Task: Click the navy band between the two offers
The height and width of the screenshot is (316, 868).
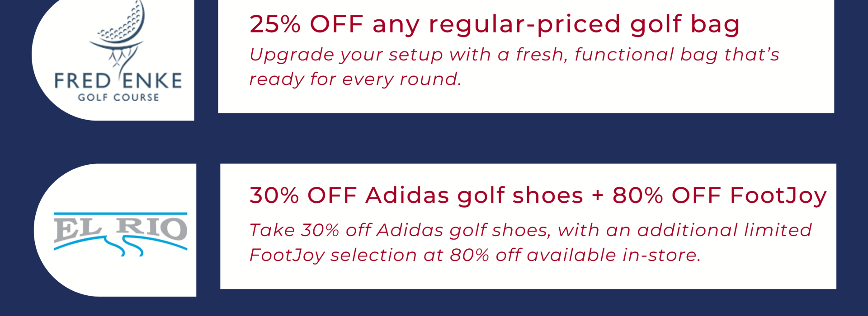Action: click(434, 139)
